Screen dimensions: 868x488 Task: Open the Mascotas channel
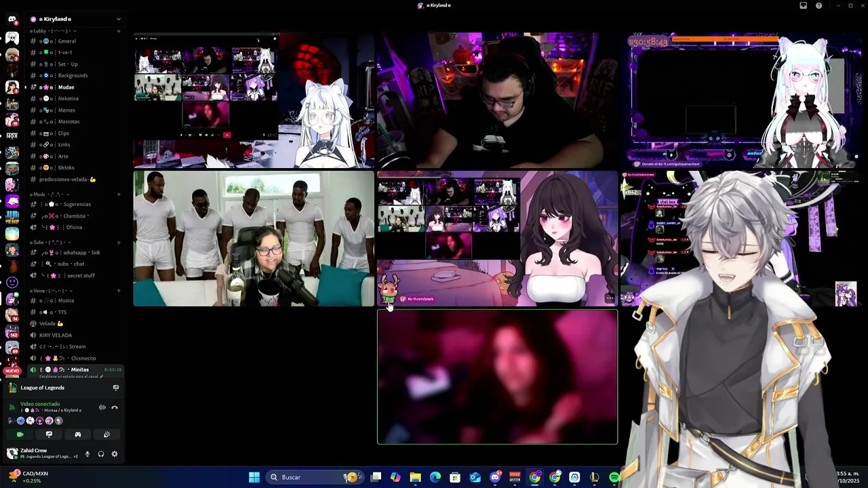coord(75,122)
